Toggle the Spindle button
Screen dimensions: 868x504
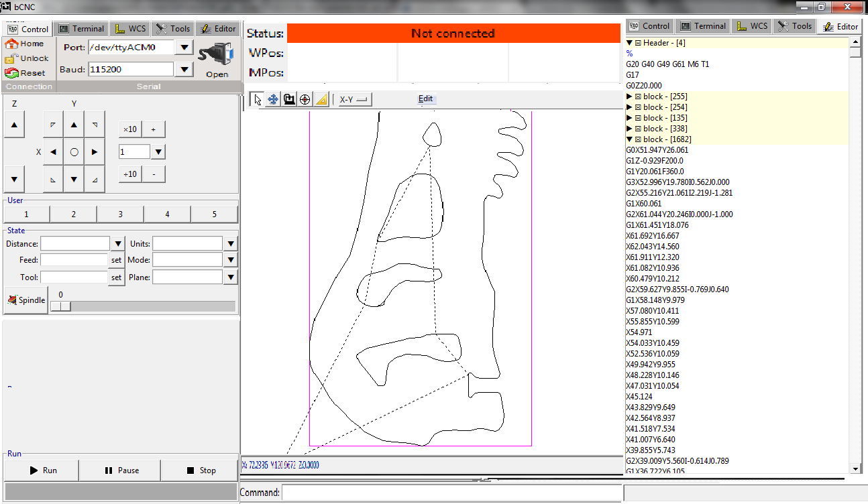click(x=26, y=300)
